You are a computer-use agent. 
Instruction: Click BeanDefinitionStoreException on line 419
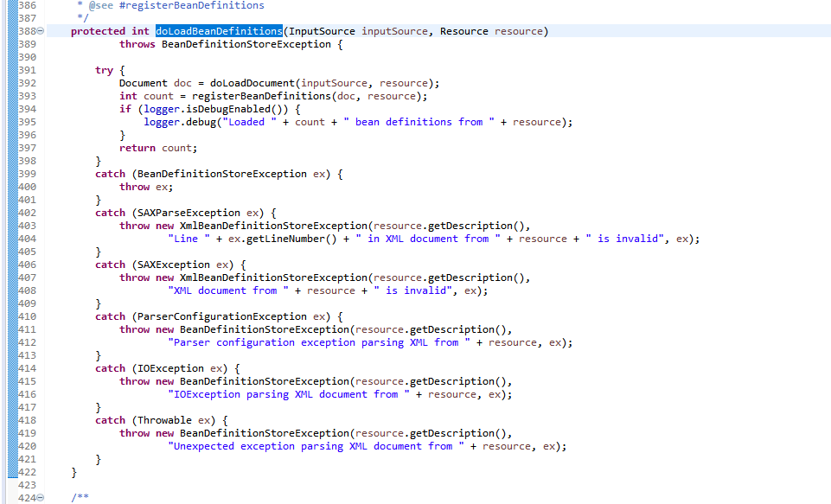tap(265, 433)
